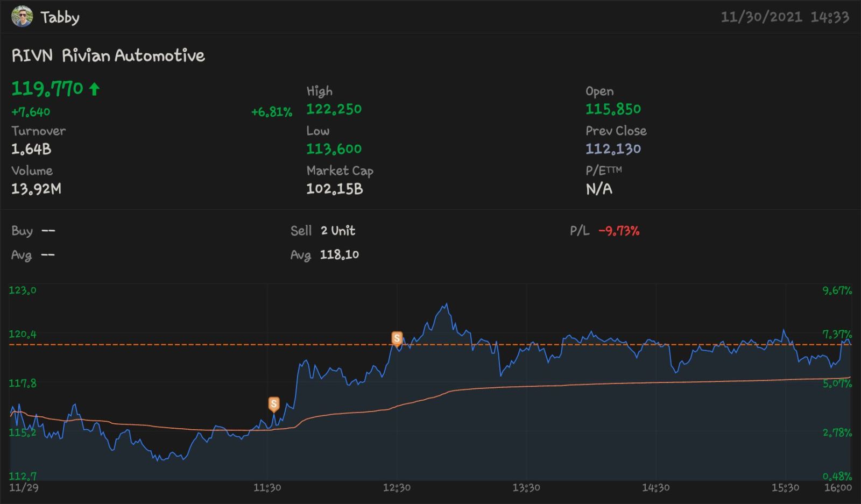Click the Prev Close label
The height and width of the screenshot is (504, 861).
pyautogui.click(x=616, y=131)
